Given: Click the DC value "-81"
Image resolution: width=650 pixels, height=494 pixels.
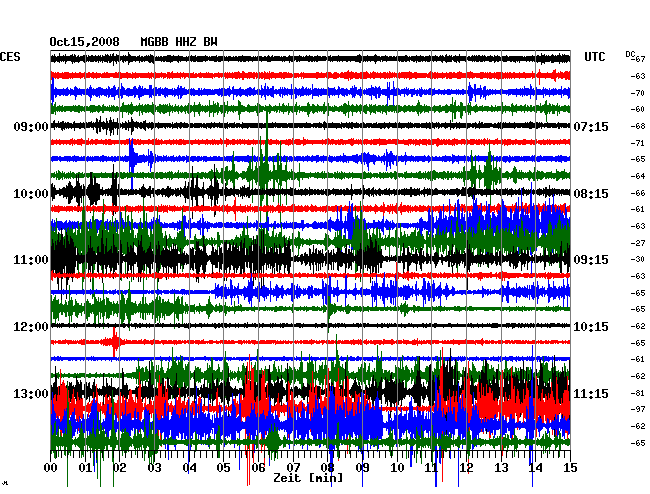Looking at the screenshot, I should [638, 393].
